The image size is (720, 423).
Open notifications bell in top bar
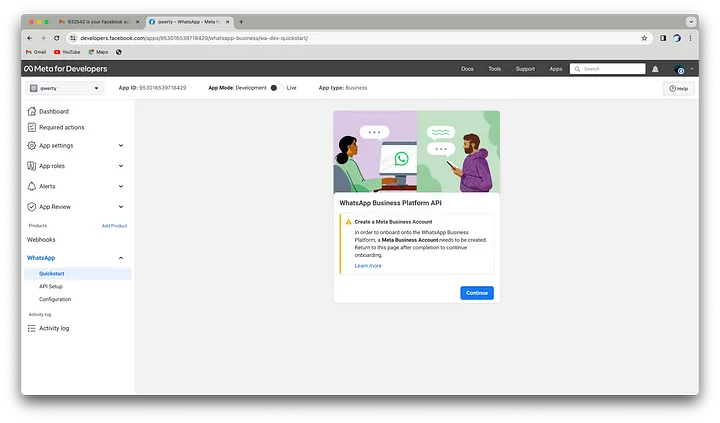click(655, 69)
